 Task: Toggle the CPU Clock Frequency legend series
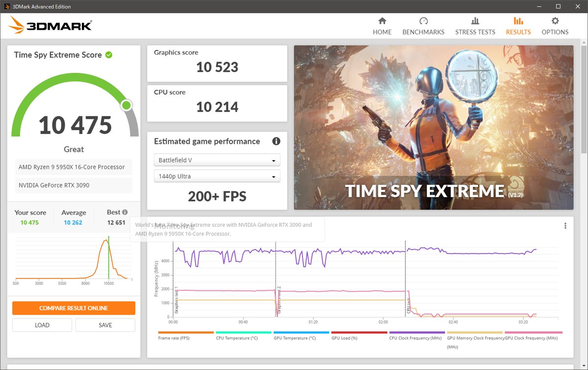pos(417,336)
